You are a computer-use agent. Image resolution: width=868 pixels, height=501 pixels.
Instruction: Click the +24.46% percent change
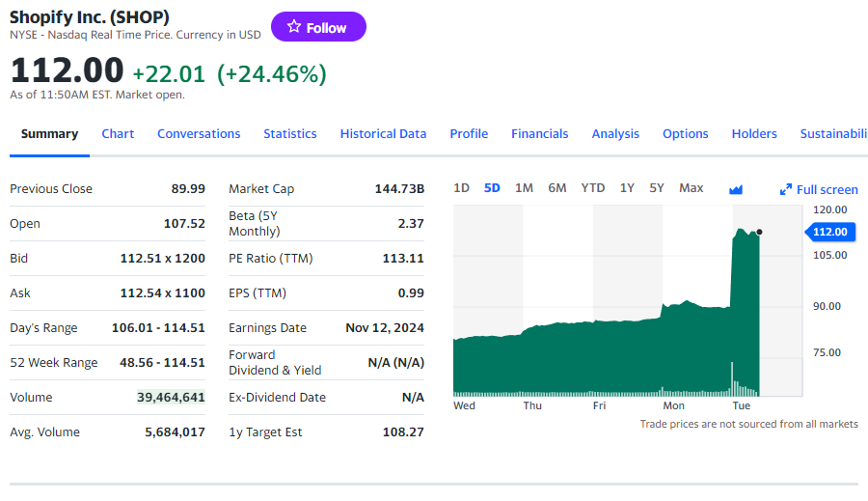[x=272, y=73]
